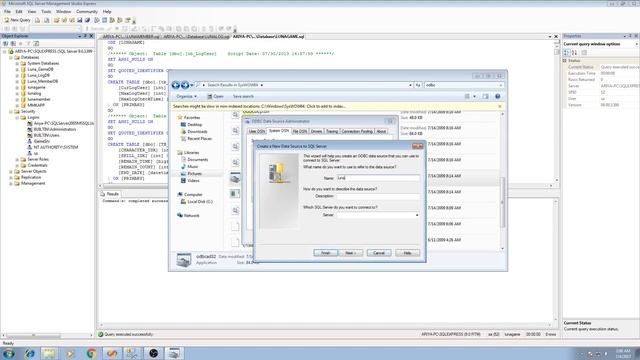Click the Description field in the wizard
The image size is (640, 360).
[378, 196]
